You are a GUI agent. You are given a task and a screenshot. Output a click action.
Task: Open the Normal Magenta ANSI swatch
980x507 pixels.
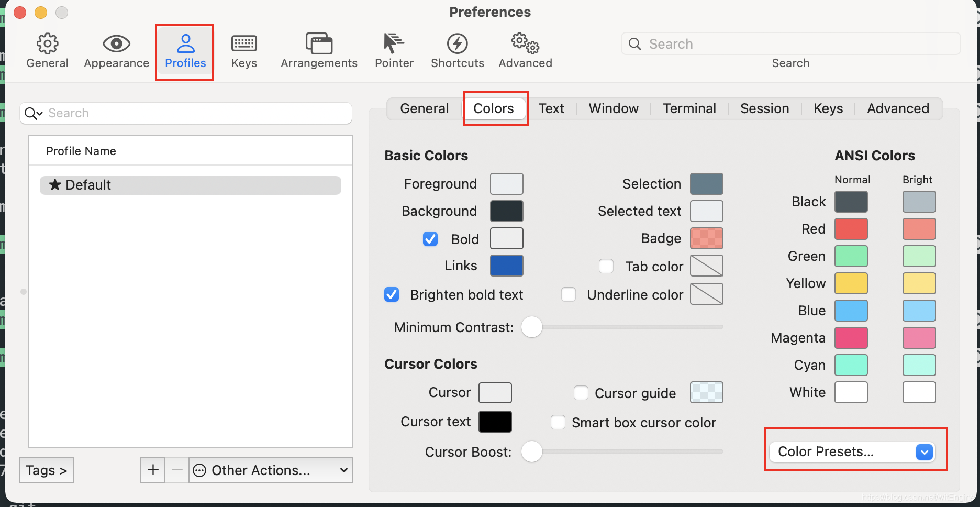851,338
